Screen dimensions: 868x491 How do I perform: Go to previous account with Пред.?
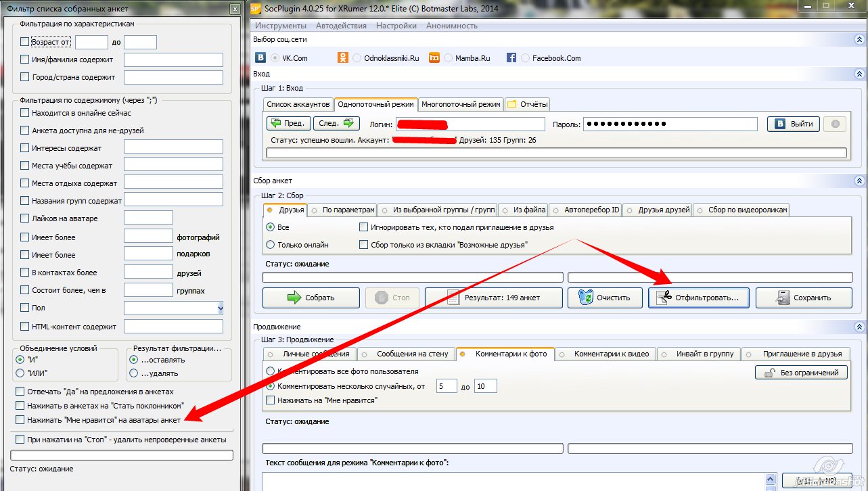tap(288, 123)
